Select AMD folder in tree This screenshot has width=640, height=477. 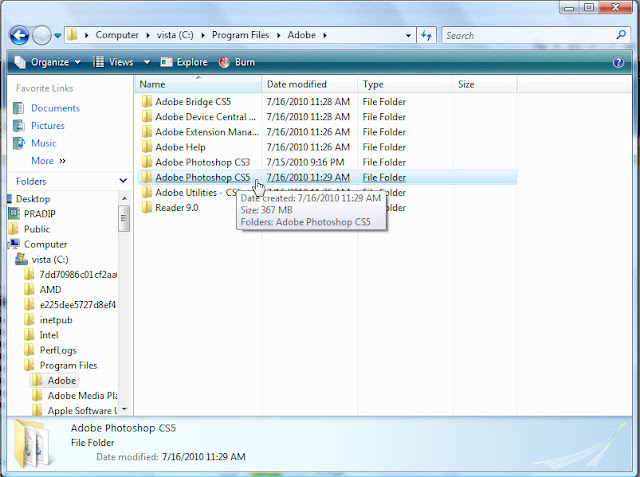50,289
